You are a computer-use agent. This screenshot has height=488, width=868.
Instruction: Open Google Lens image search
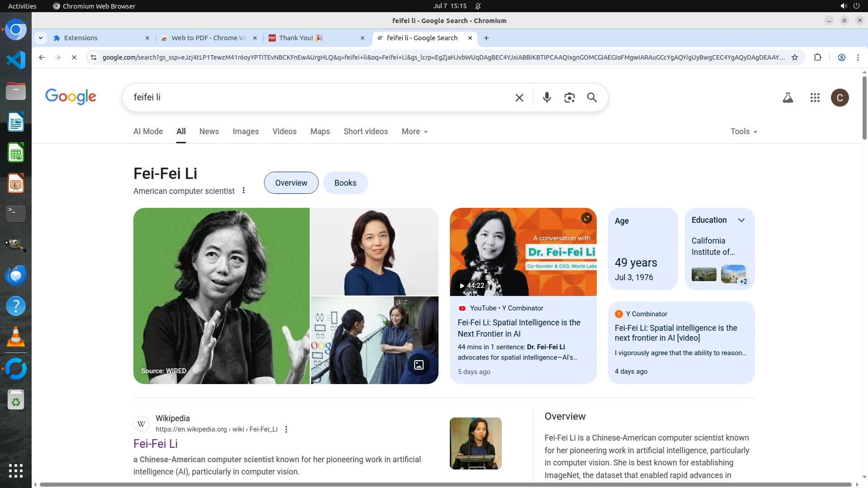(x=569, y=98)
